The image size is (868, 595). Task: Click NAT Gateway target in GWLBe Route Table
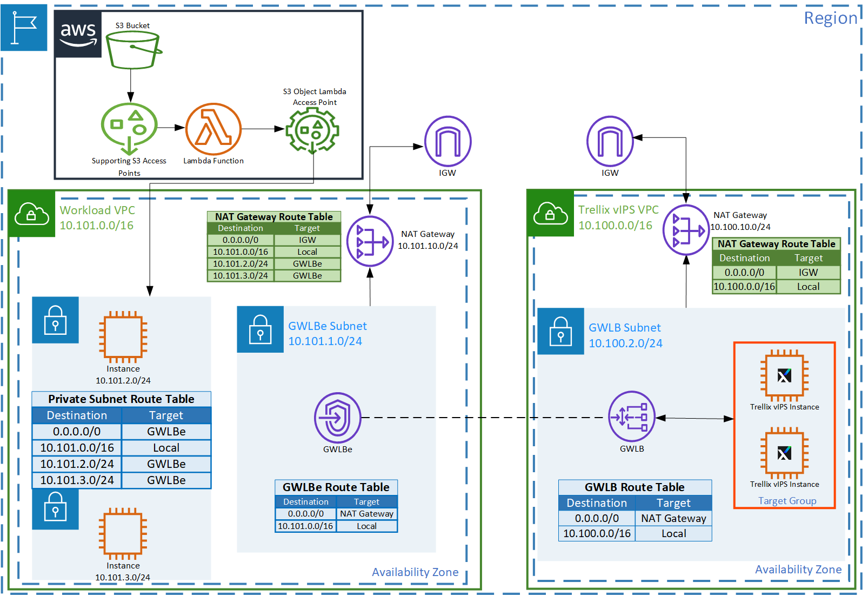[x=367, y=514]
